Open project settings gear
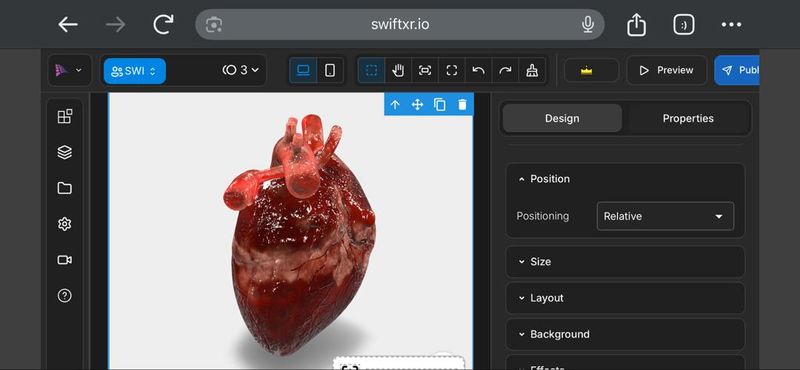 coord(65,224)
